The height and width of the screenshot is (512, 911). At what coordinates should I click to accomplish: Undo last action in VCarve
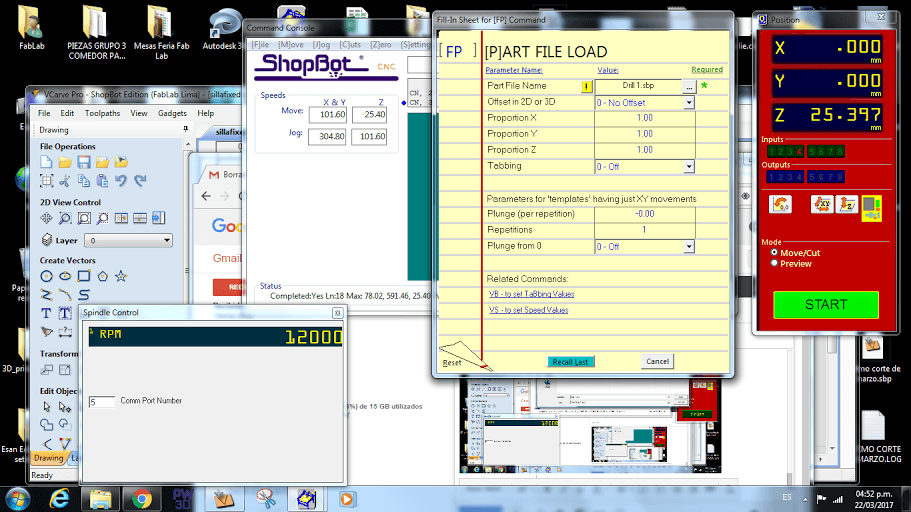point(121,181)
